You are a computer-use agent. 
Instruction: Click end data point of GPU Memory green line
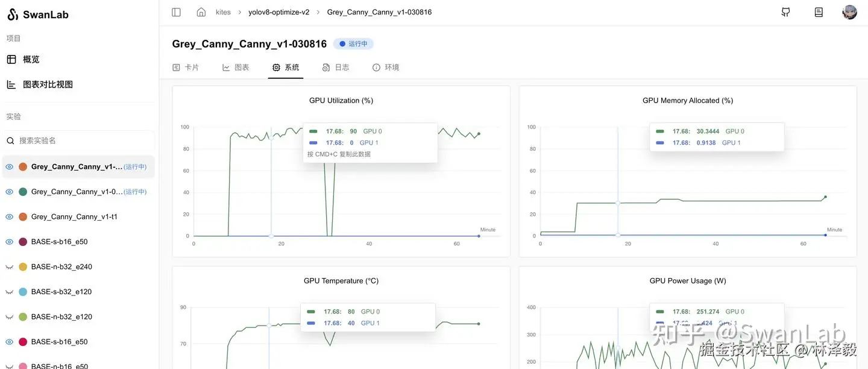(825, 197)
